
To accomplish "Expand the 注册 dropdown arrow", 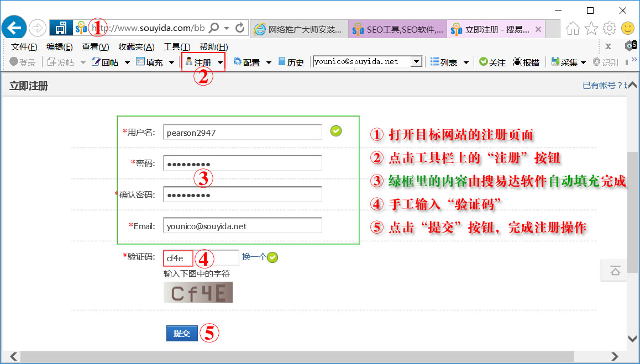I will [x=221, y=62].
